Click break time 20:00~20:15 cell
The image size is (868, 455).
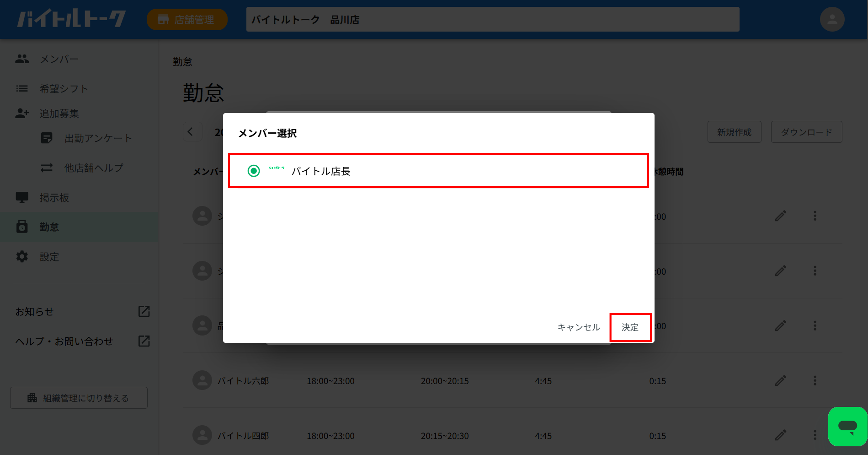(x=444, y=381)
